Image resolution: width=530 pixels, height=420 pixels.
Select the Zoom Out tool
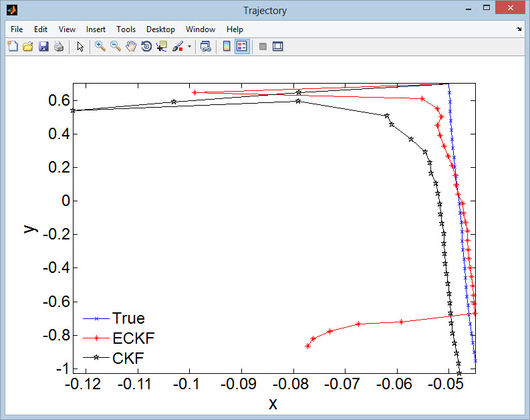click(x=115, y=46)
